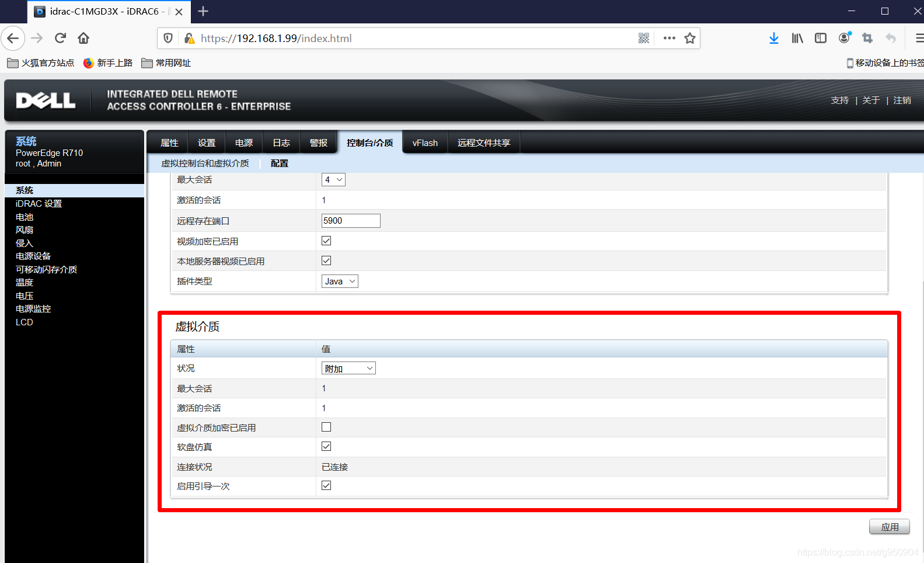Screen dimensions: 924x563
Task: Open the 常用网址 bookmark folder
Action: 166,63
